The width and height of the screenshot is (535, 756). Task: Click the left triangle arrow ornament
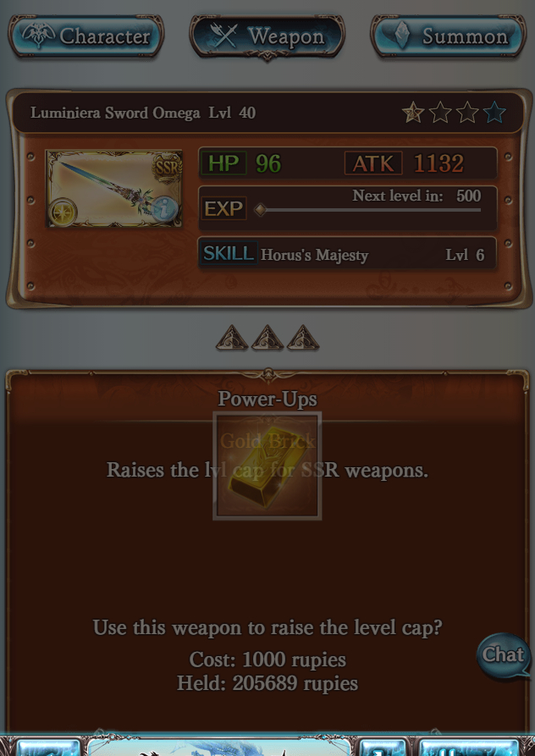[232, 338]
